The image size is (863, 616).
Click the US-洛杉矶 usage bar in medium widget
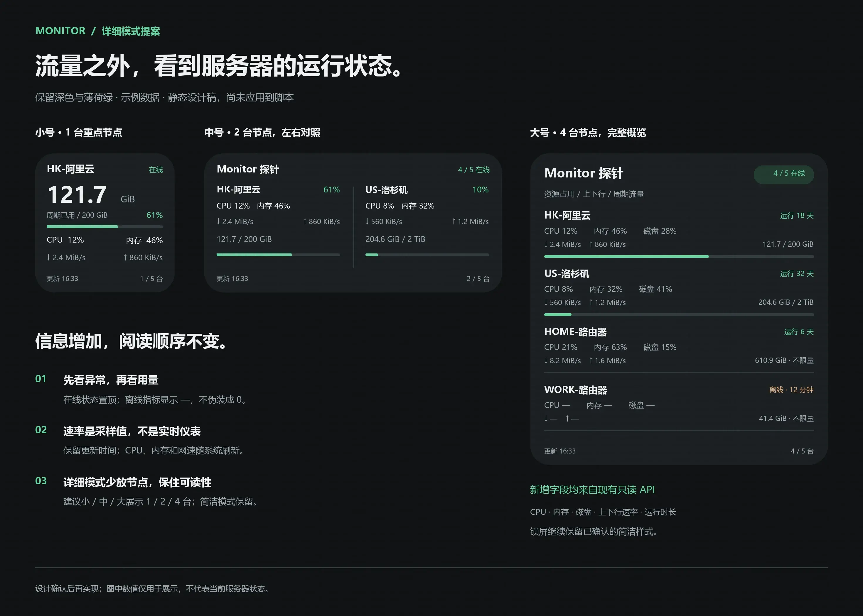427,255
